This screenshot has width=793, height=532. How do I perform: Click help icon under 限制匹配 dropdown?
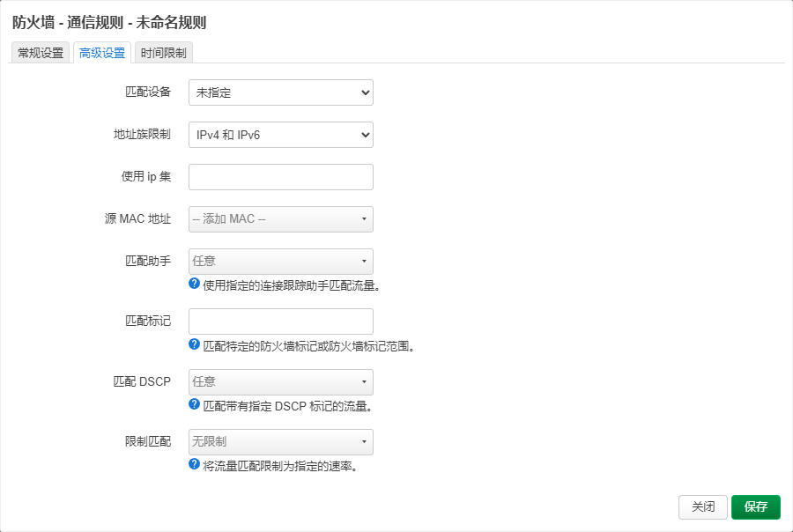[195, 464]
